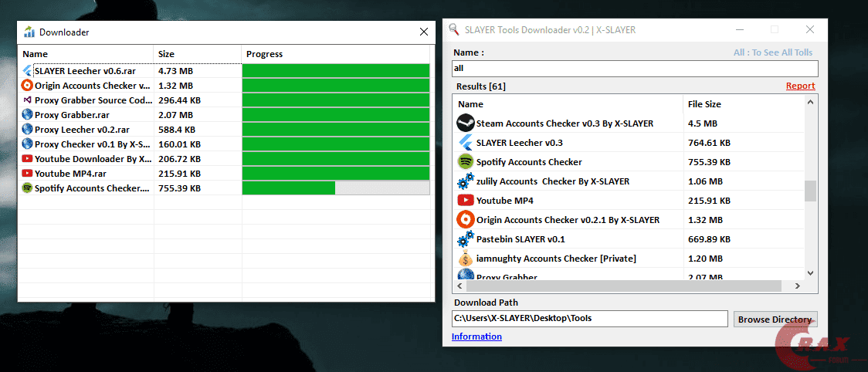Click the Youtube MP4.rar progress bar
868x372 pixels.
336,174
